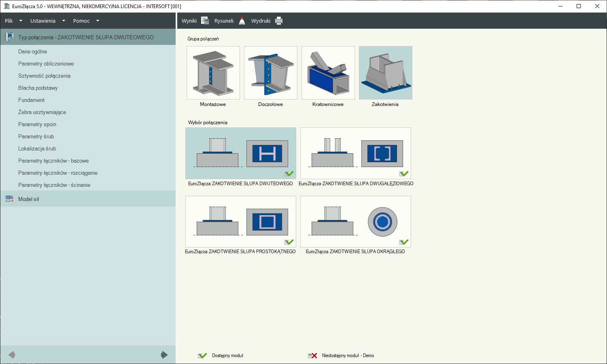Select the Zakotwienia connection group thumbnail

tap(386, 73)
